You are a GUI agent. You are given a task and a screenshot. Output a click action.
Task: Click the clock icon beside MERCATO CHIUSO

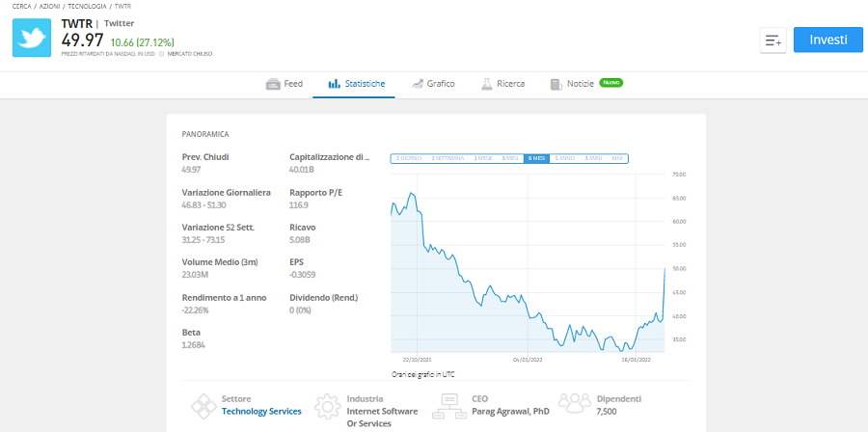click(161, 54)
